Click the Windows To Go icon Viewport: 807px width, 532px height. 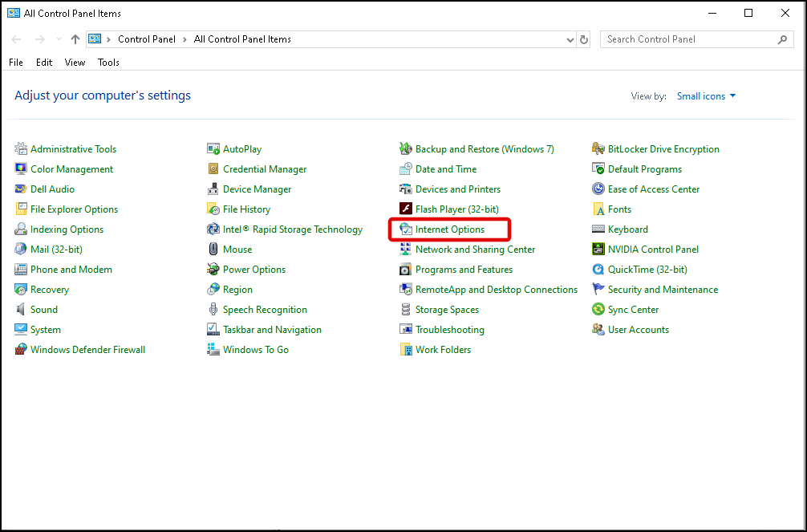click(213, 350)
